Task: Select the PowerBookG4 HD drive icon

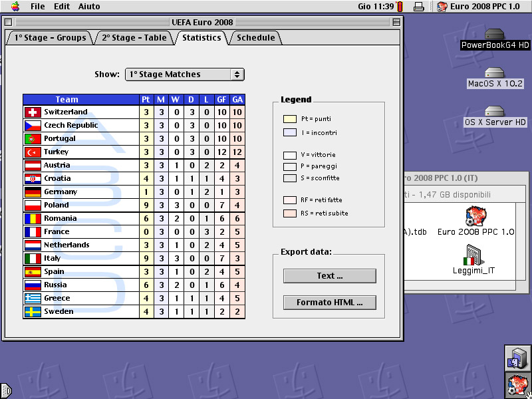Action: [495, 34]
